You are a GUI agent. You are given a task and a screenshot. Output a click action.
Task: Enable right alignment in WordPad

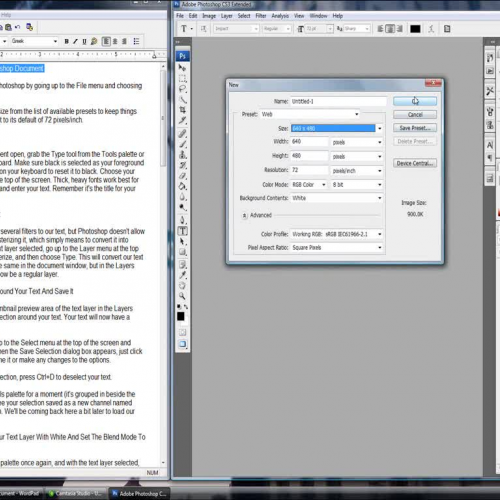point(124,41)
